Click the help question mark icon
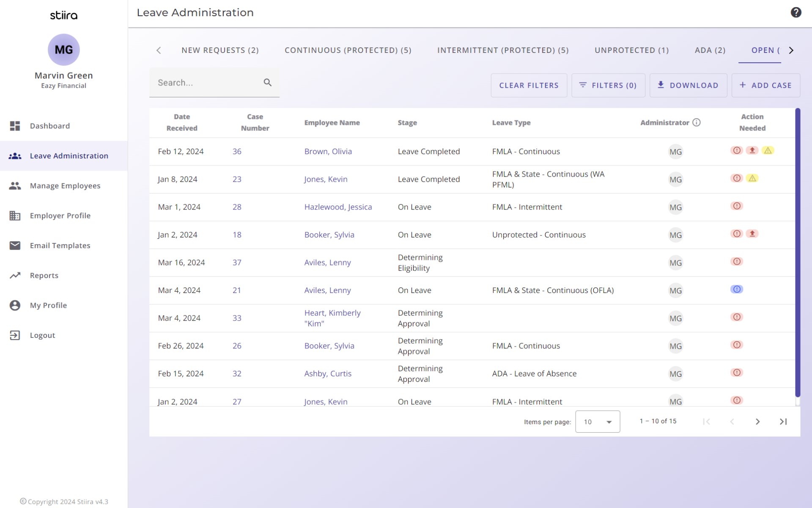Viewport: 812px width, 508px height. (796, 12)
